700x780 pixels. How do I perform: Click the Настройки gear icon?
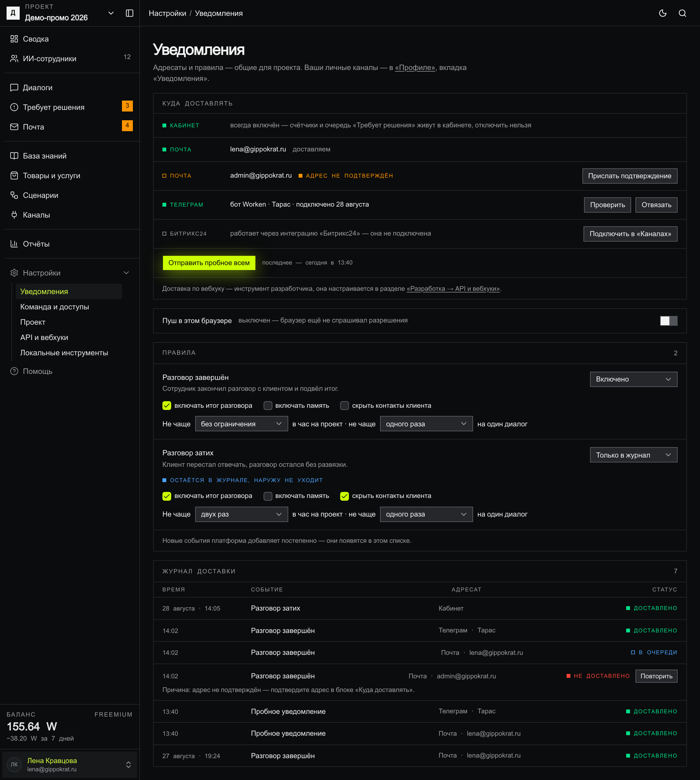coord(14,273)
